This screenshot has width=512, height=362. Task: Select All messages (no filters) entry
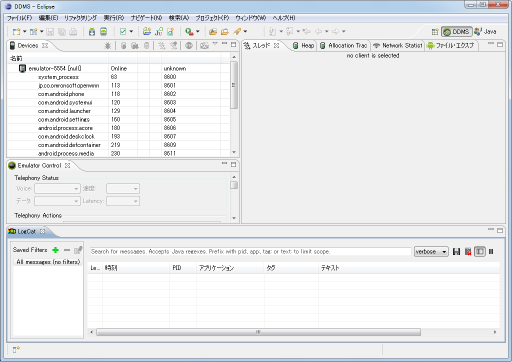tap(48, 262)
